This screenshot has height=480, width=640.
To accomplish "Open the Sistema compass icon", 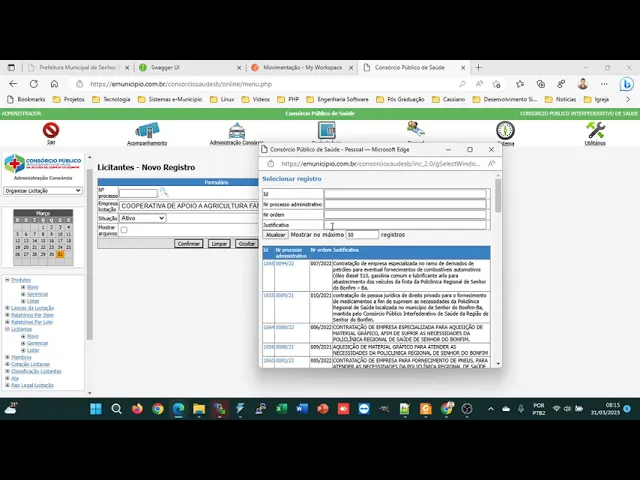I will 505,131.
